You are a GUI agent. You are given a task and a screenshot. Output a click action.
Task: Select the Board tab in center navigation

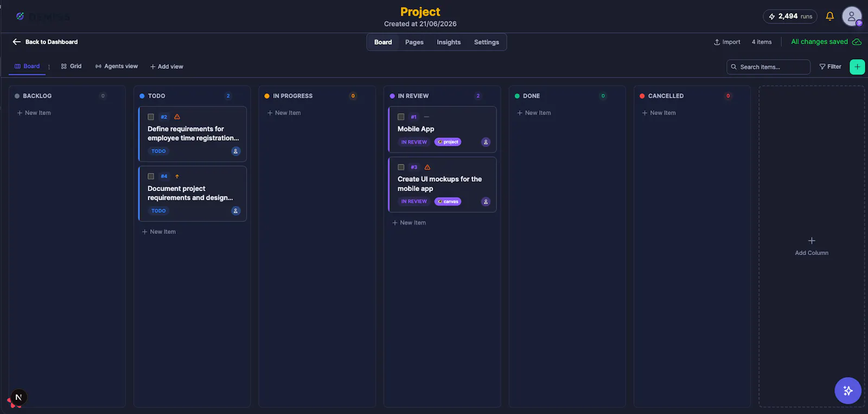click(383, 42)
